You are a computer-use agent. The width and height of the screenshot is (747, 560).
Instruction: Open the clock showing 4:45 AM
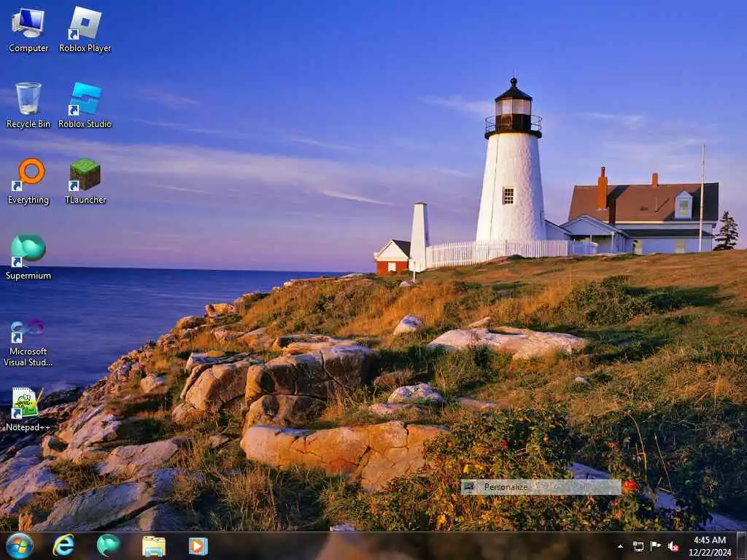pyautogui.click(x=709, y=546)
